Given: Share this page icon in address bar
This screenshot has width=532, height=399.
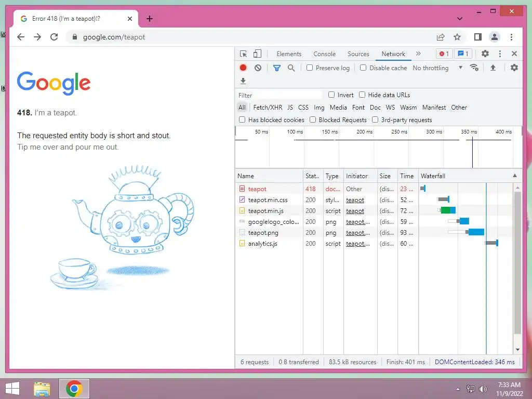Looking at the screenshot, I should [x=441, y=37].
